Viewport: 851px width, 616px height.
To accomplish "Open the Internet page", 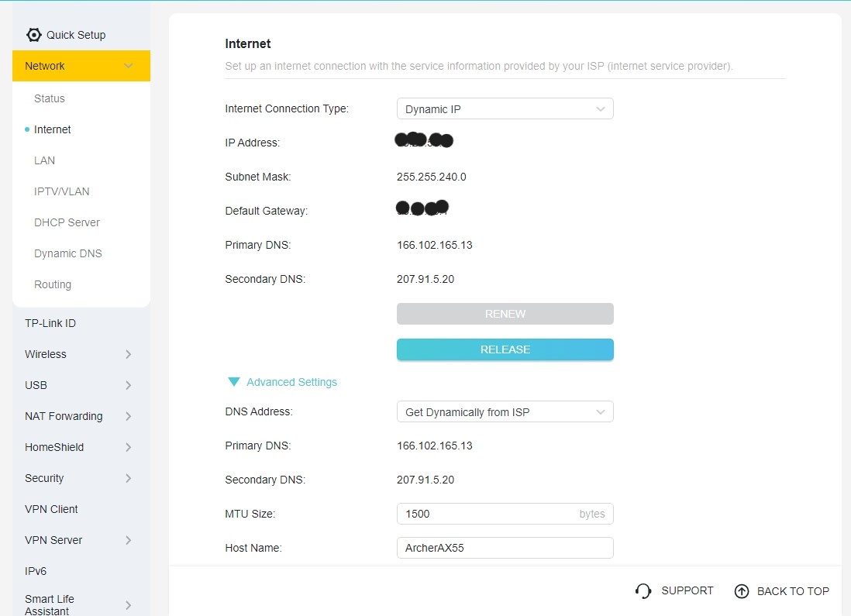I will point(52,129).
